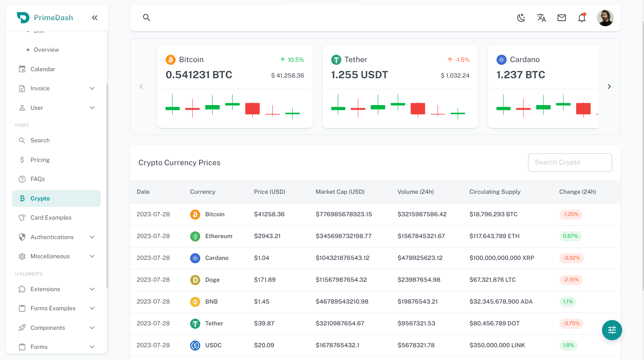644x360 pixels.
Task: Click the search magnifier icon in top bar
Action: pos(146,17)
